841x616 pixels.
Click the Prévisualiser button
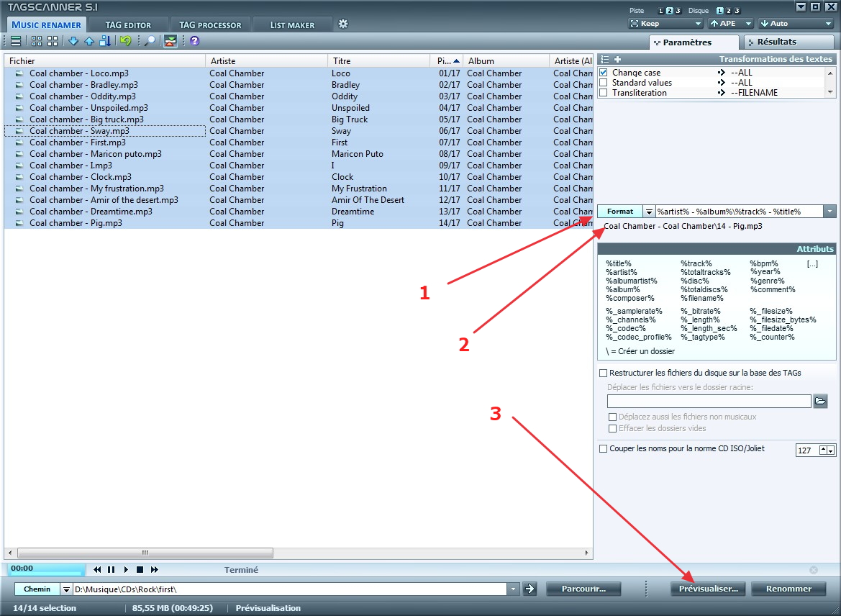pyautogui.click(x=709, y=589)
